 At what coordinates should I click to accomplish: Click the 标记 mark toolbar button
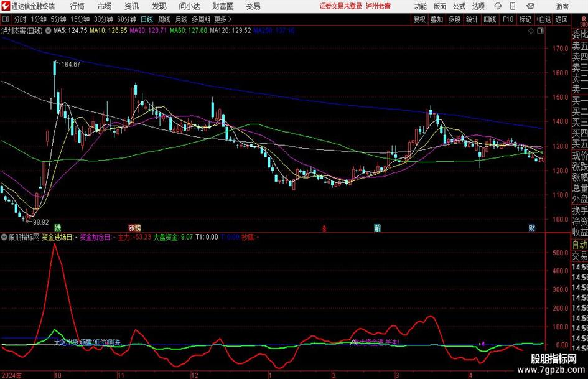[x=525, y=19]
